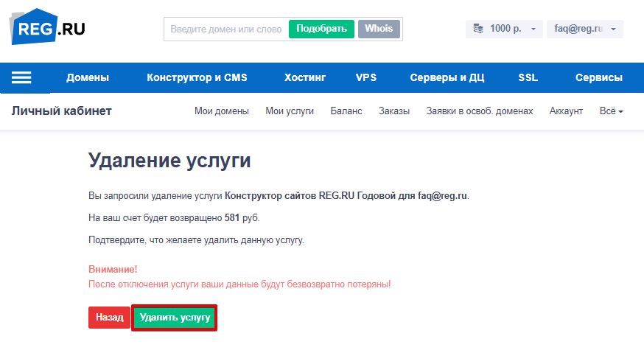Open the Аккаунт page
The image size is (644, 350).
(566, 111)
